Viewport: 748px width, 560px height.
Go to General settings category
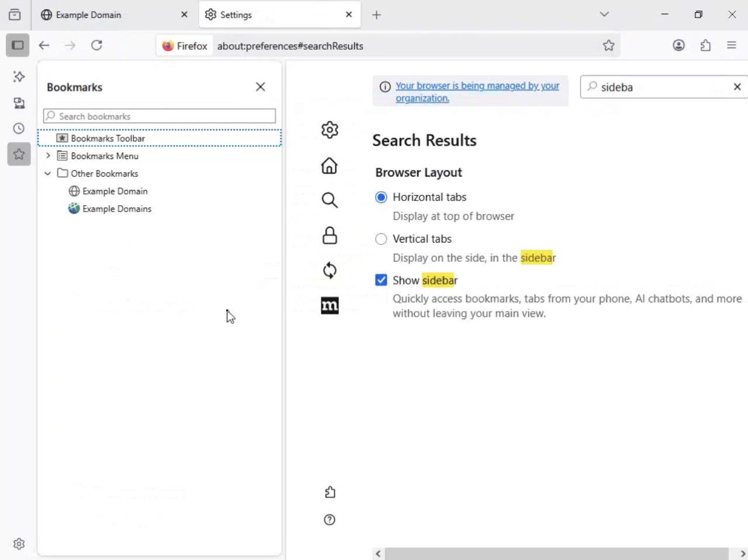330,130
